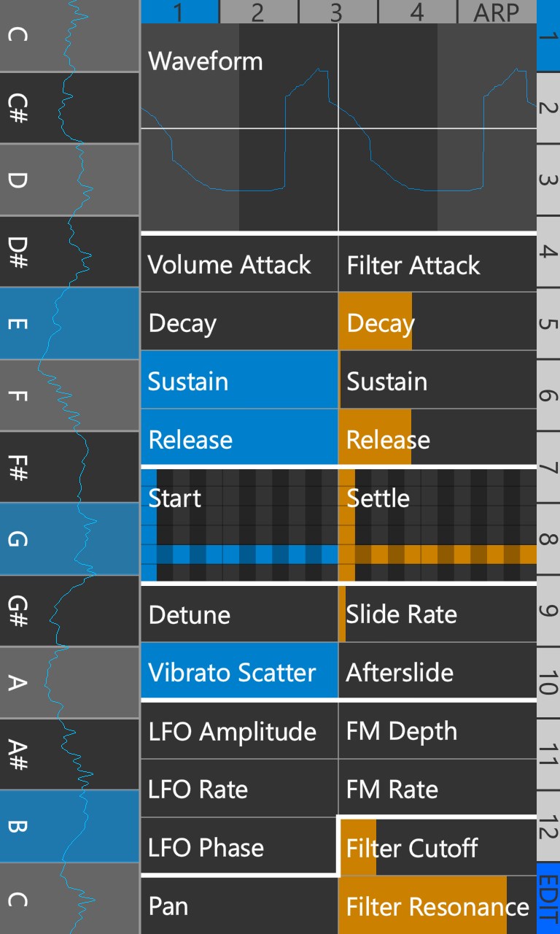The width and height of the screenshot is (560, 934).
Task: Click the Pan parameter
Action: [x=239, y=906]
